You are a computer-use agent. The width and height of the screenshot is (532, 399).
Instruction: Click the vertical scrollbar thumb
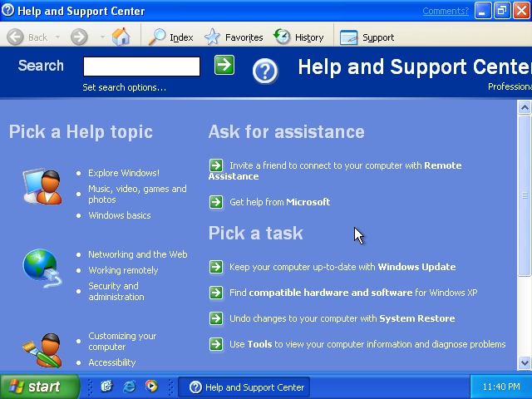[525, 195]
